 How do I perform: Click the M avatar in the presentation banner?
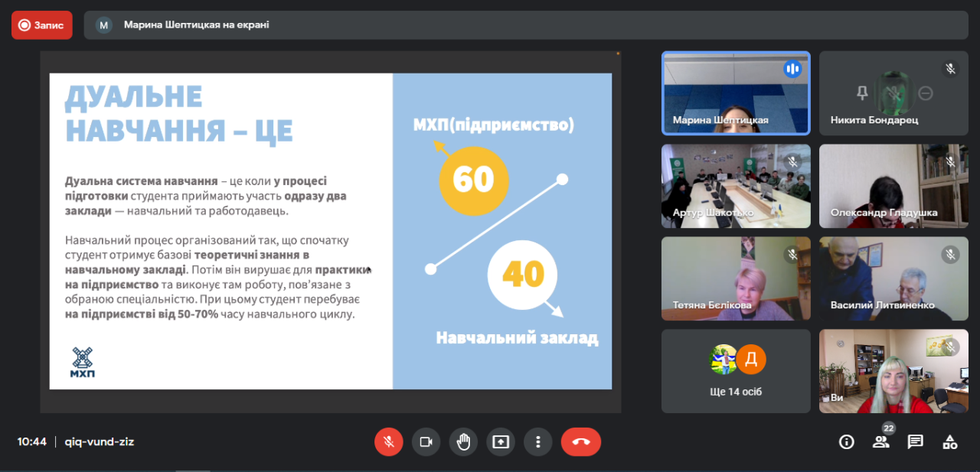pyautogui.click(x=103, y=24)
